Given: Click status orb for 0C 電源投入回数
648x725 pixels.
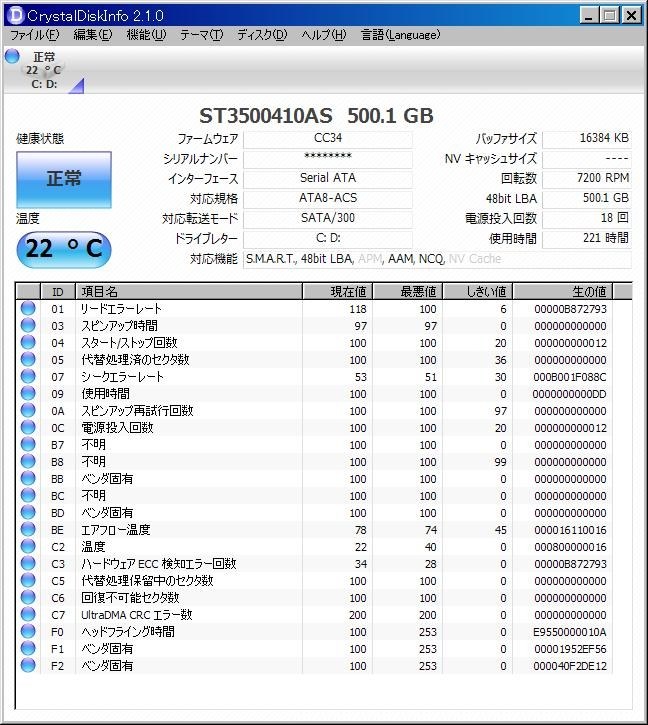Looking at the screenshot, I should tap(28, 427).
